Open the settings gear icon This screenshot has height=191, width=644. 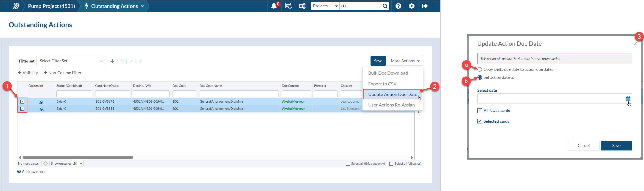point(412,6)
